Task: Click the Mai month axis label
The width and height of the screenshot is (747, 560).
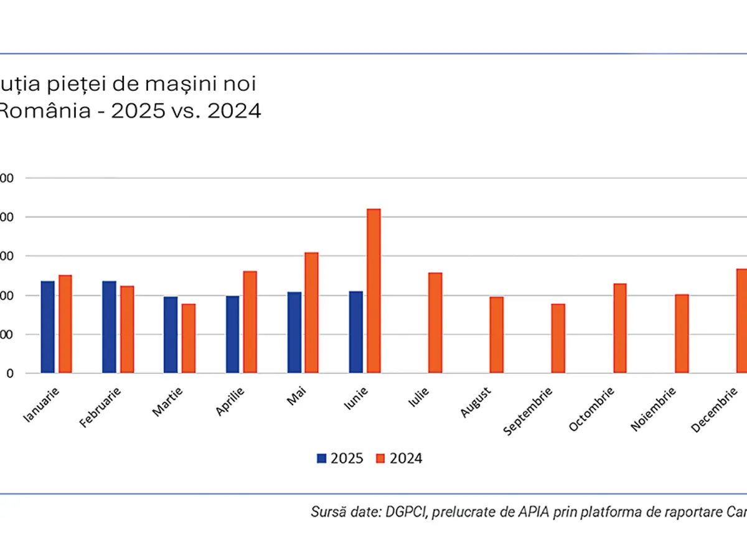Action: click(x=296, y=394)
